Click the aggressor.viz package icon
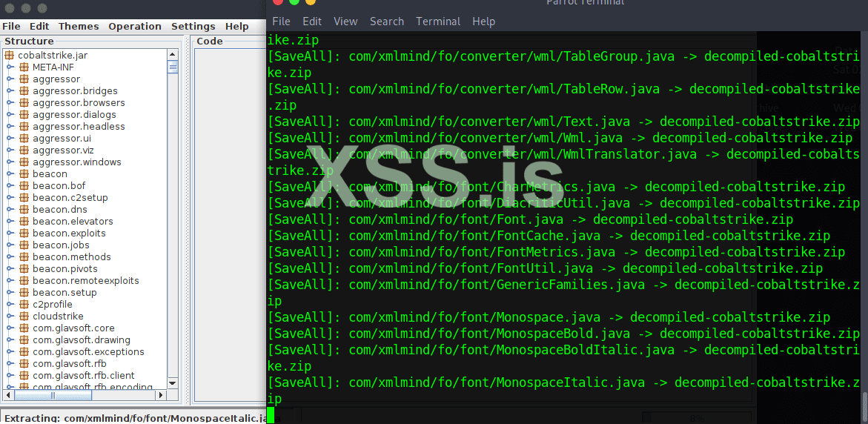Image resolution: width=868 pixels, height=424 pixels. [x=23, y=150]
